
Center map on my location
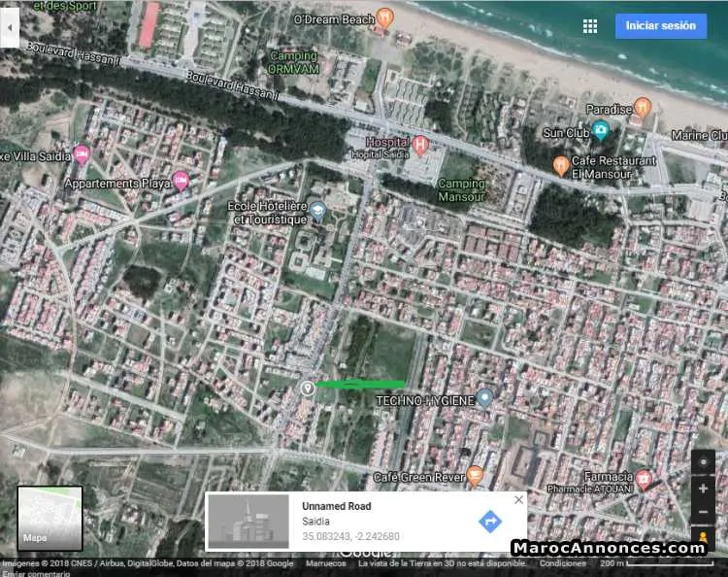(x=704, y=461)
